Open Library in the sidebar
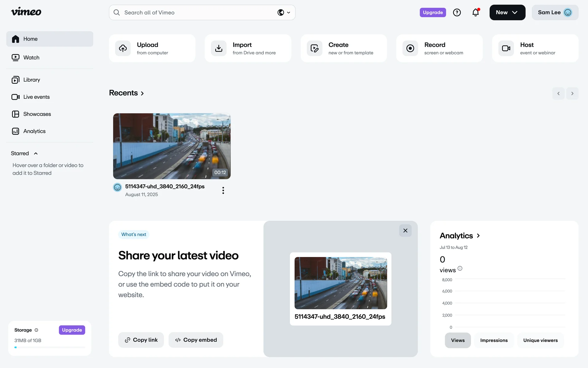Image resolution: width=588 pixels, height=368 pixels. point(32,80)
